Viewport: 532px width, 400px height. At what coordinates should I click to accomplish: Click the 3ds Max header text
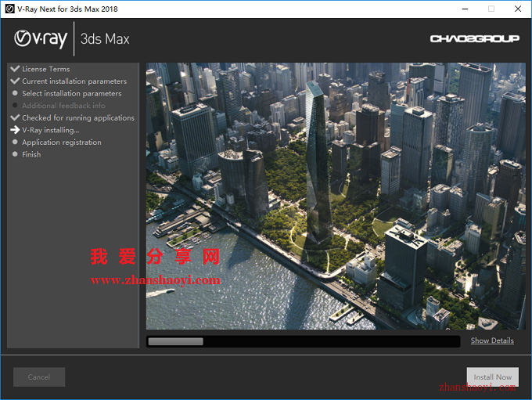[x=105, y=39]
